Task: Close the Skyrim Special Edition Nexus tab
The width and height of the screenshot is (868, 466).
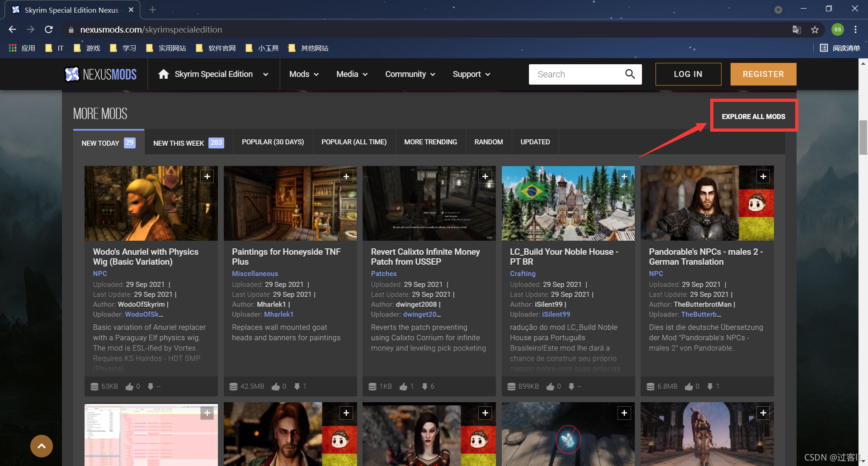Action: coord(131,10)
